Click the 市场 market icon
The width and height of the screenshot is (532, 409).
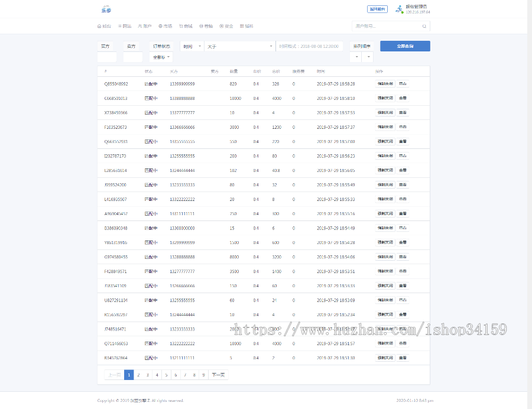point(164,26)
